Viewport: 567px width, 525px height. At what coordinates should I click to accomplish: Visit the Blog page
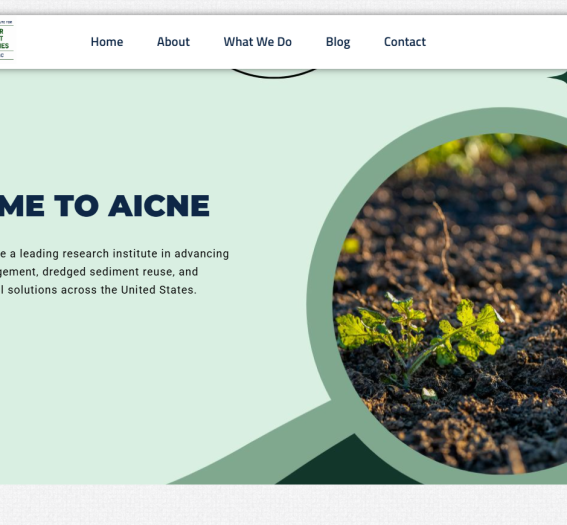click(x=338, y=42)
